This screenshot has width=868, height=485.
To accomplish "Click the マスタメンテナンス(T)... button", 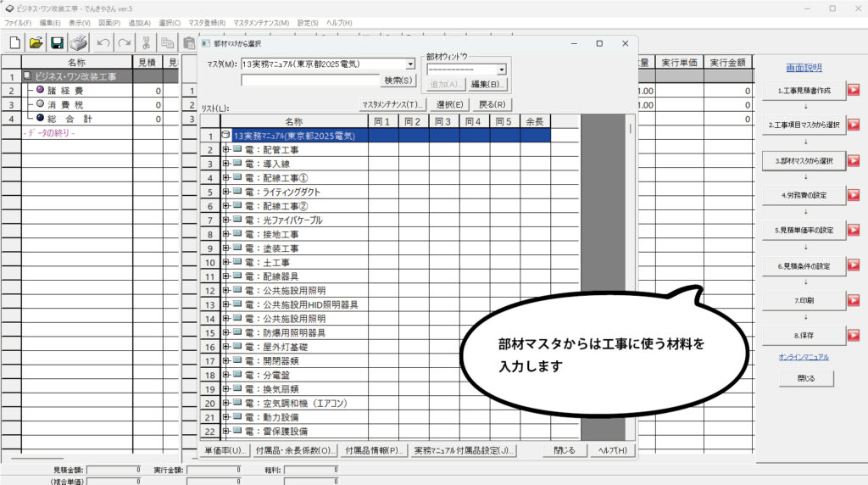I will click(392, 104).
